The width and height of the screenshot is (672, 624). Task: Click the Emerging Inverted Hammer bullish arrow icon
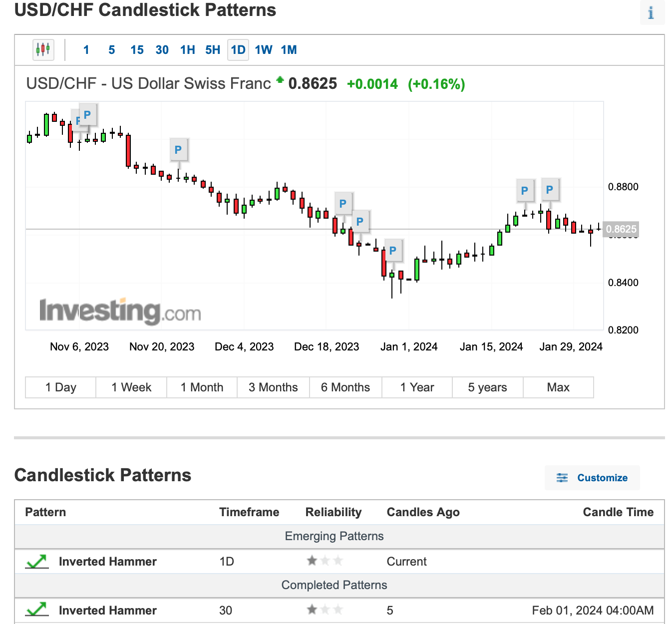36,562
